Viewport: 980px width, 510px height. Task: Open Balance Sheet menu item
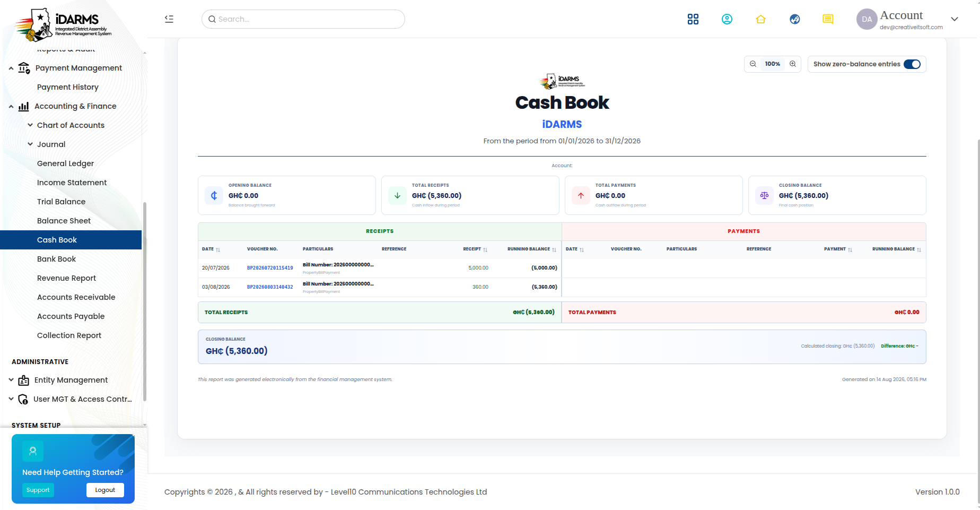point(64,221)
